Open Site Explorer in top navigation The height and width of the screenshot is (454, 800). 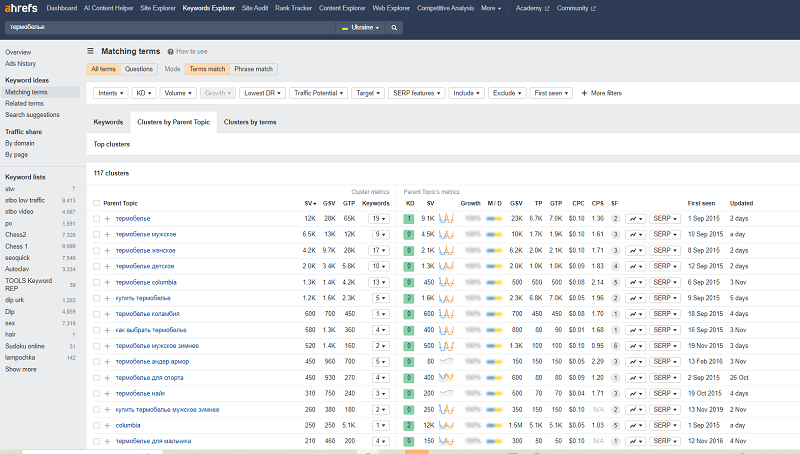coord(158,8)
